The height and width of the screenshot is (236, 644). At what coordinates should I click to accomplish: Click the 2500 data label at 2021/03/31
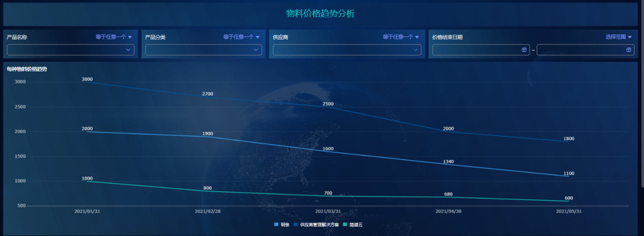[x=328, y=104]
